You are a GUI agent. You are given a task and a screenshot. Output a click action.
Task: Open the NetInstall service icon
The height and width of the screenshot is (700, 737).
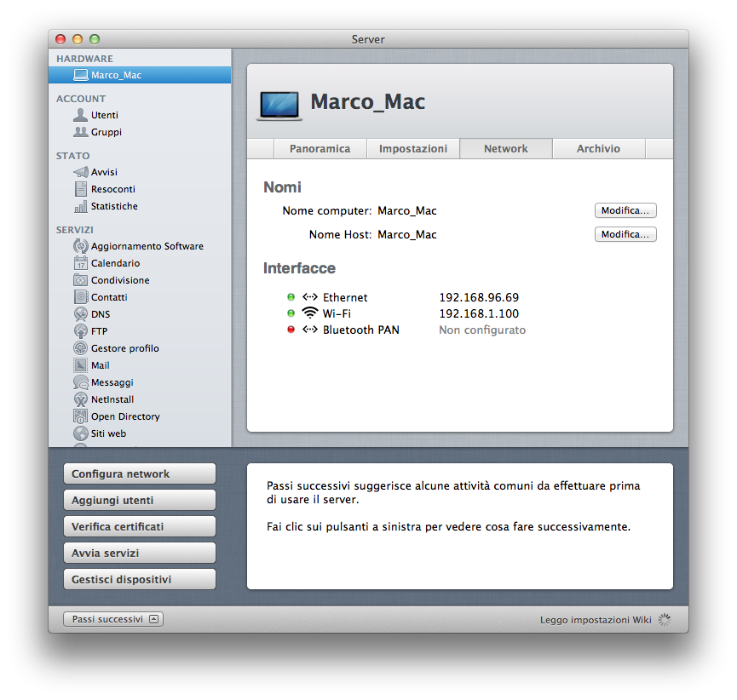pyautogui.click(x=80, y=399)
